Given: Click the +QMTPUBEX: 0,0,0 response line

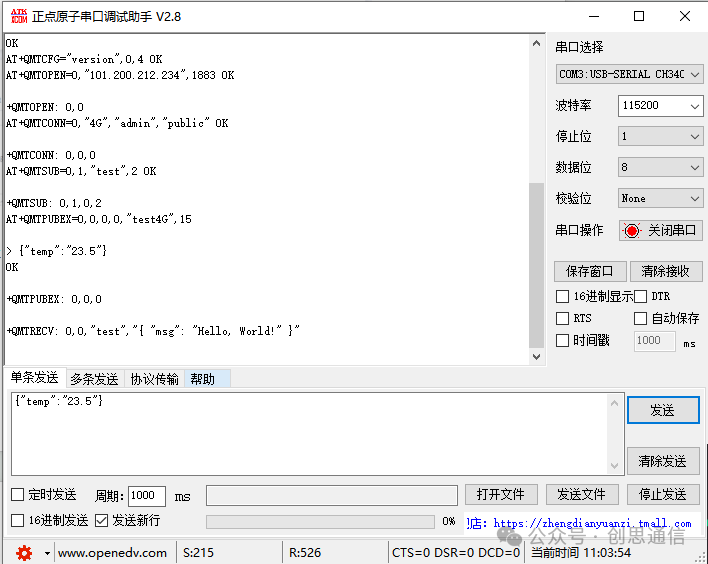Looking at the screenshot, I should pyautogui.click(x=54, y=299).
